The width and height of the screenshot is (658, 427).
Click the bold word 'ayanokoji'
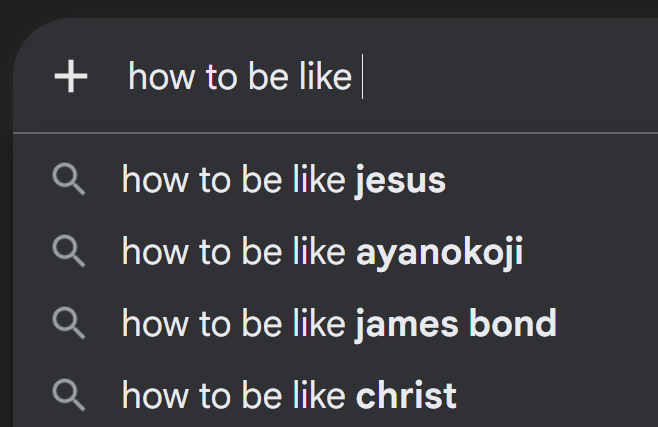coord(439,253)
